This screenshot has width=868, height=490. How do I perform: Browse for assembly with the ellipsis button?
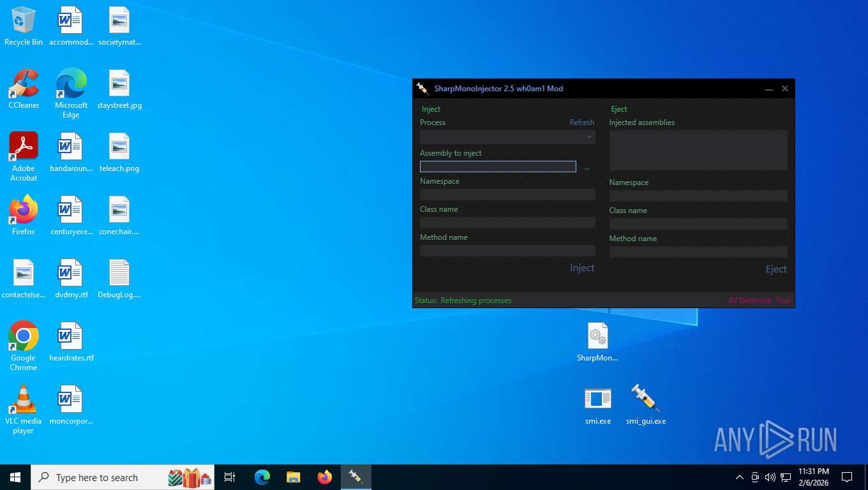587,167
